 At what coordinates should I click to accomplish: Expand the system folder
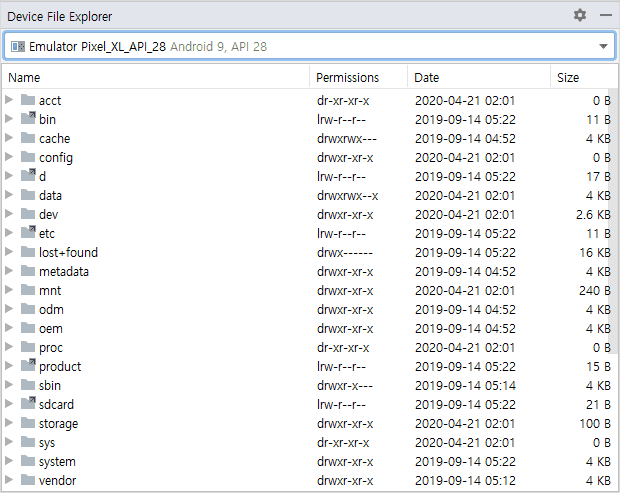pos(9,461)
